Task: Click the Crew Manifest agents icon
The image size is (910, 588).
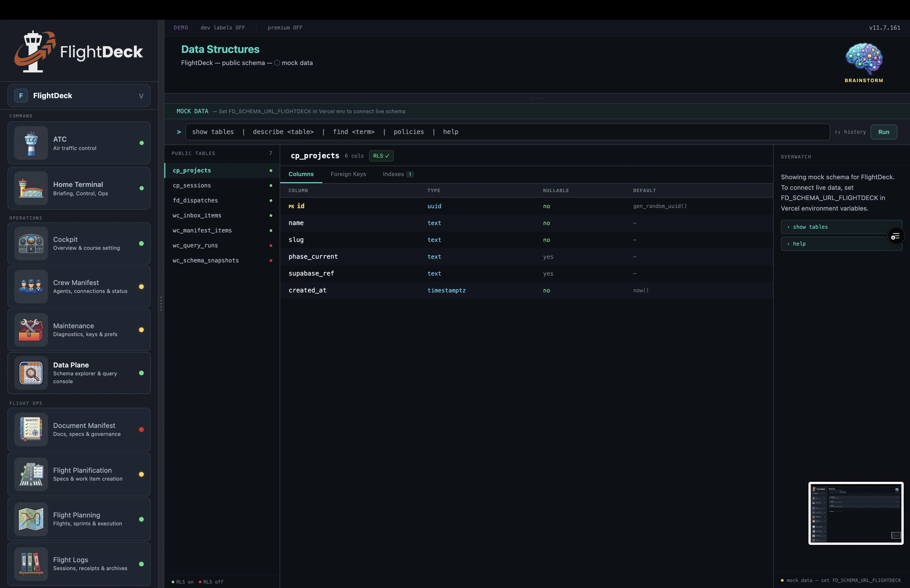Action: point(31,287)
